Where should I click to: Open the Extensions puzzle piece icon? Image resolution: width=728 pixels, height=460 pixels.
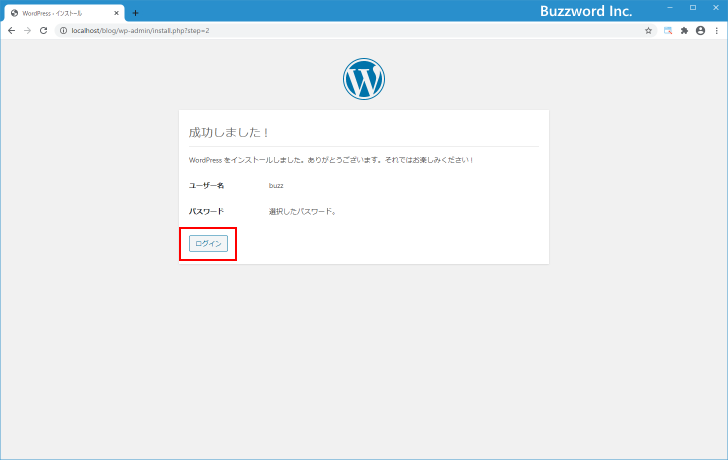(684, 31)
